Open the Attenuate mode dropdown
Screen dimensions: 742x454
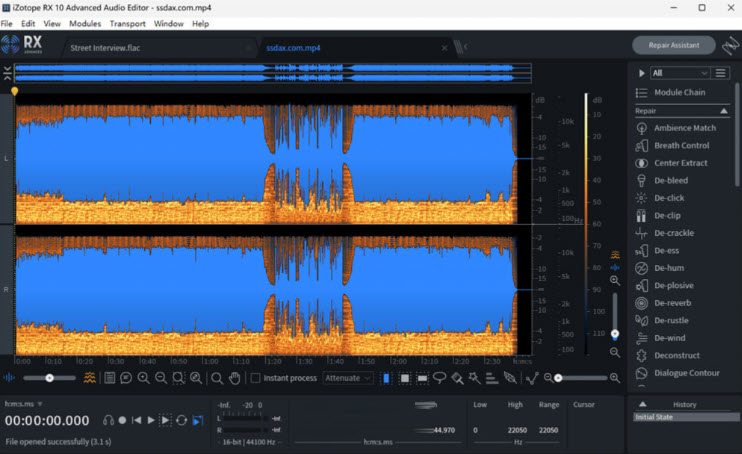(348, 378)
